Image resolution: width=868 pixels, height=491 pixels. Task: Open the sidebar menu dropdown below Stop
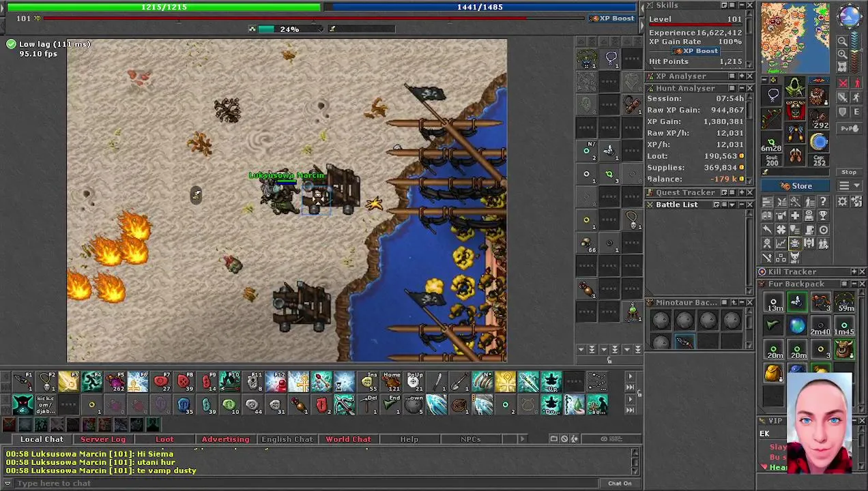pyautogui.click(x=849, y=186)
